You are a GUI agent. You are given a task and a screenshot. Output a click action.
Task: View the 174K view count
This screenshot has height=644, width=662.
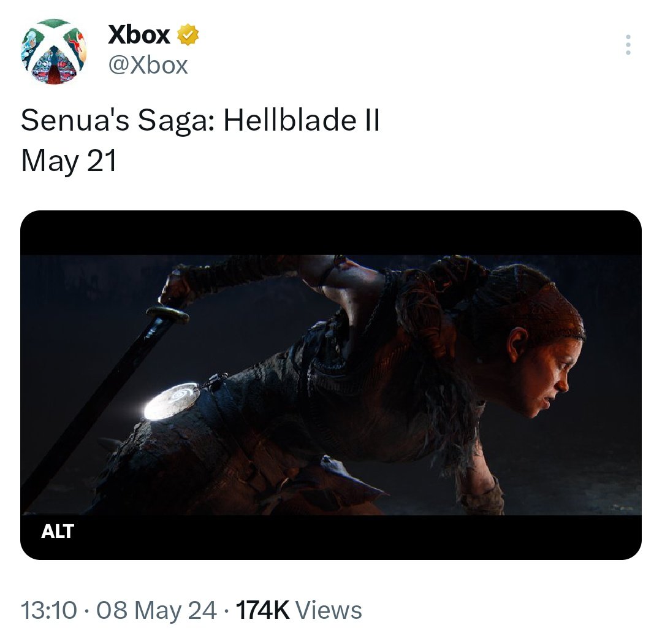(262, 610)
